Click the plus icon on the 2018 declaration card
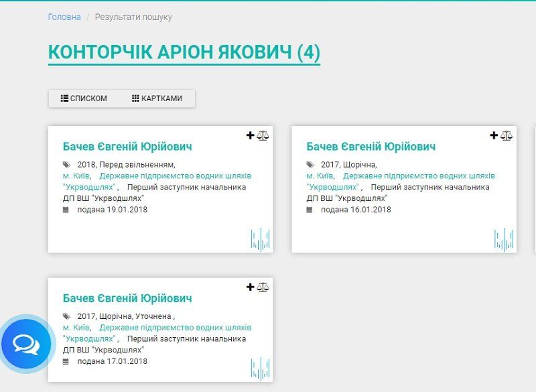The height and width of the screenshot is (392, 536). coord(251,135)
